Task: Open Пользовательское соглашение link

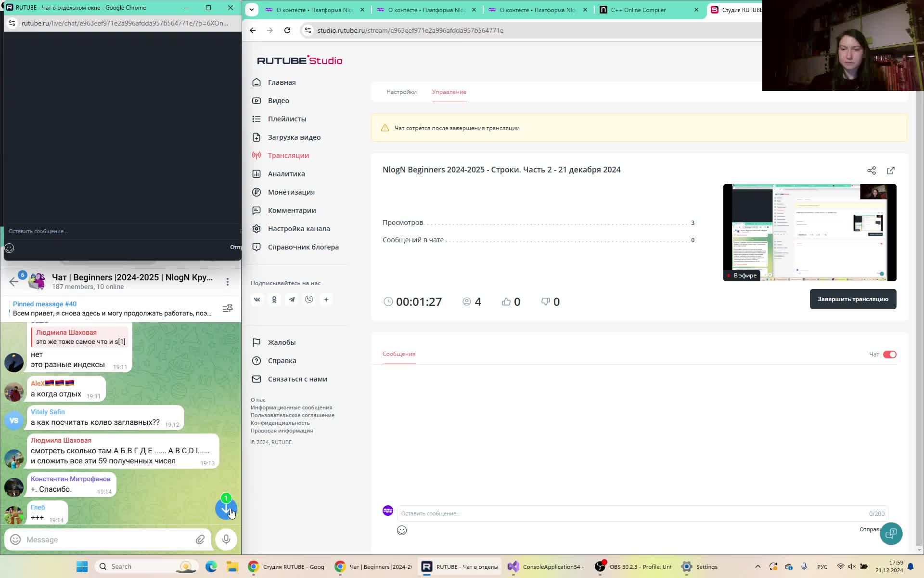Action: click(x=292, y=415)
